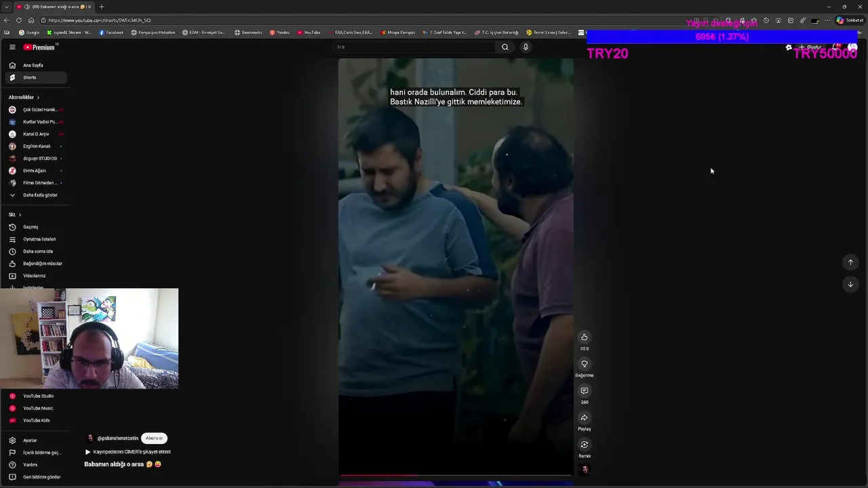Open Google bookmark
Viewport: 868px width, 488px height.
29,33
